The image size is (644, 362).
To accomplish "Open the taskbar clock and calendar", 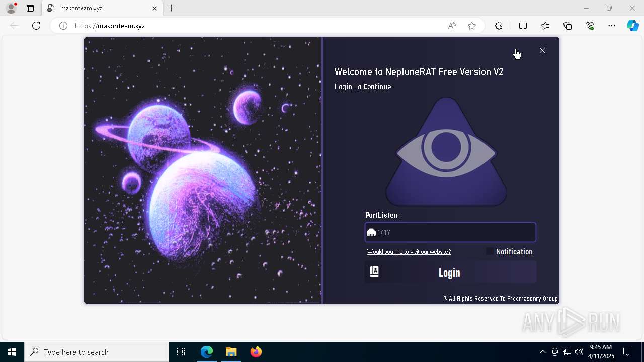I will pos(601,352).
